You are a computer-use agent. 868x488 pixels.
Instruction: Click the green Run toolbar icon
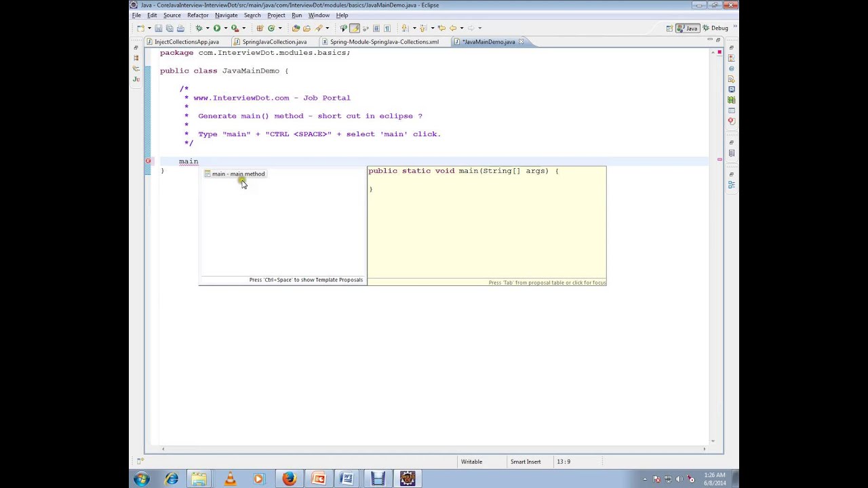(x=217, y=28)
